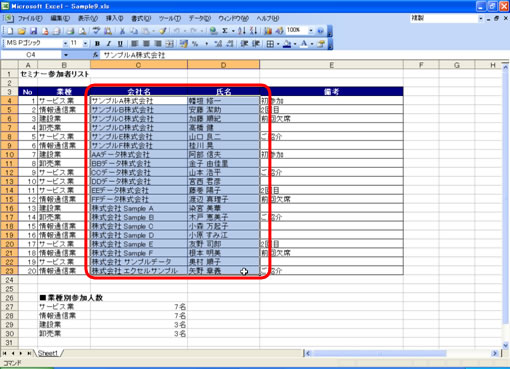Insert hyperlink with the globe icon

pos(213,31)
